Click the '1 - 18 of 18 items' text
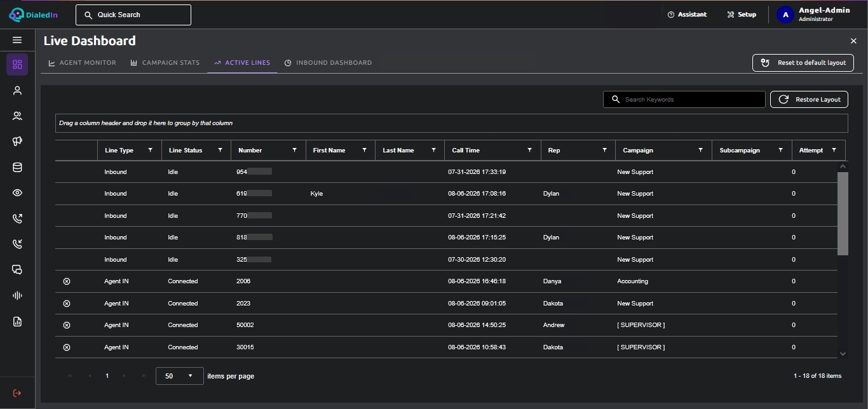Viewport: 868px width, 409px height. pyautogui.click(x=817, y=376)
